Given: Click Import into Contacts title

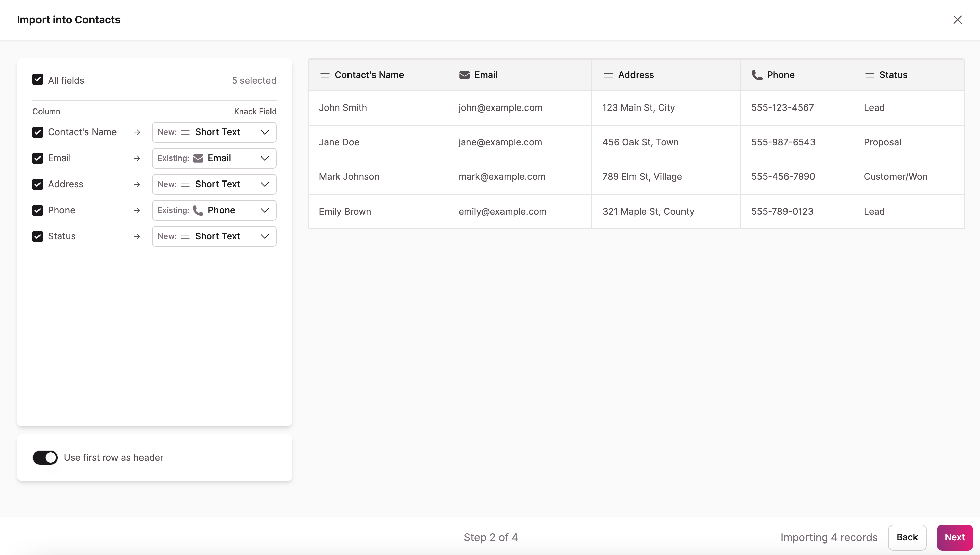Looking at the screenshot, I should coord(69,20).
